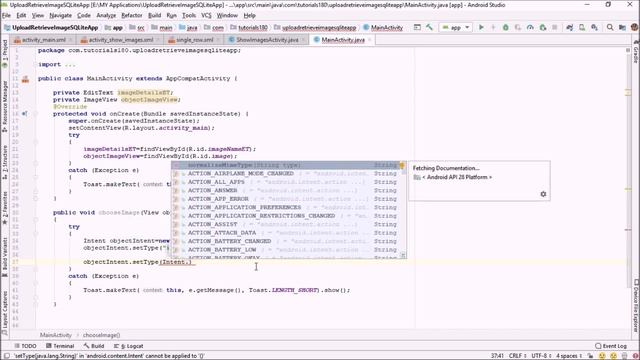This screenshot has height=360, width=640.
Task: Click the class gutter icon beside the MainActivity declaration
Action: pyautogui.click(x=25, y=79)
